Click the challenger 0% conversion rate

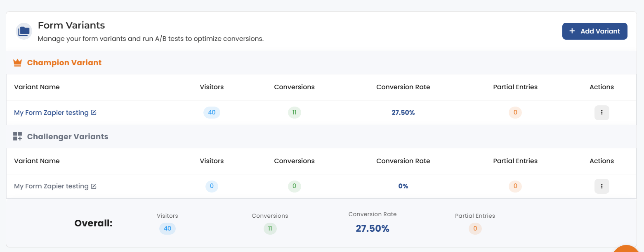(x=403, y=186)
